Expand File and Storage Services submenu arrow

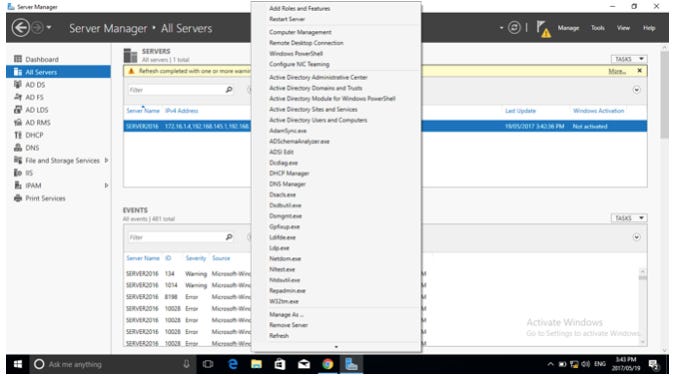106,160
